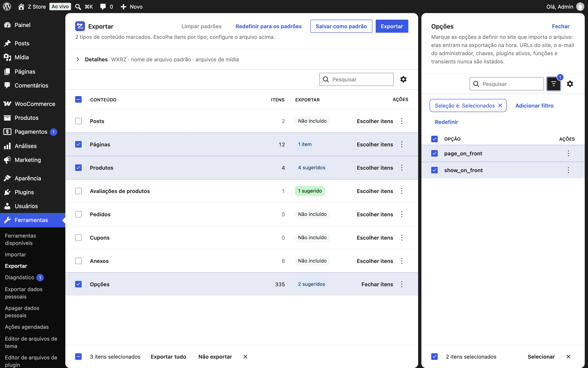Open actions menu for page_on_front option
588x368 pixels.
tap(568, 153)
